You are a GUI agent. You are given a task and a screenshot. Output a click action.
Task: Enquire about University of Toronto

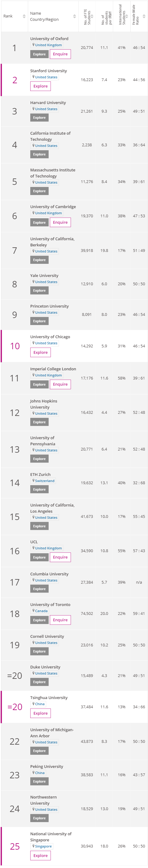[60, 620]
